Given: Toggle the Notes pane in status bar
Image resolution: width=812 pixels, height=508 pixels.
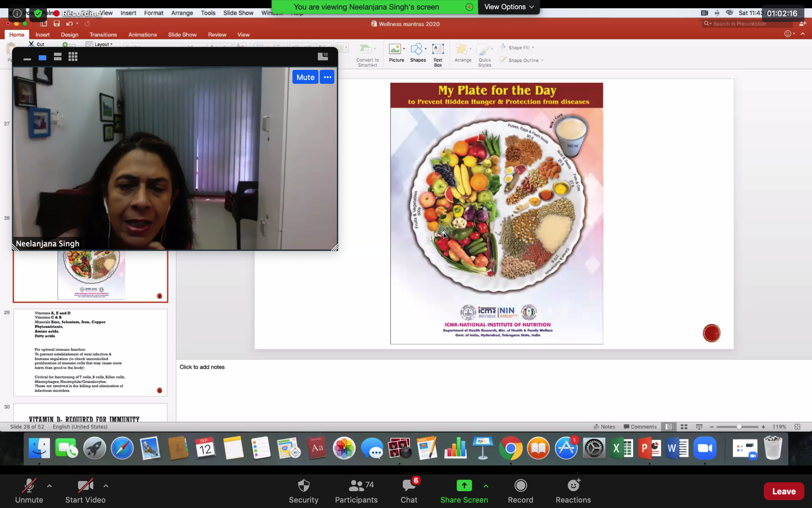Looking at the screenshot, I should pyautogui.click(x=604, y=427).
